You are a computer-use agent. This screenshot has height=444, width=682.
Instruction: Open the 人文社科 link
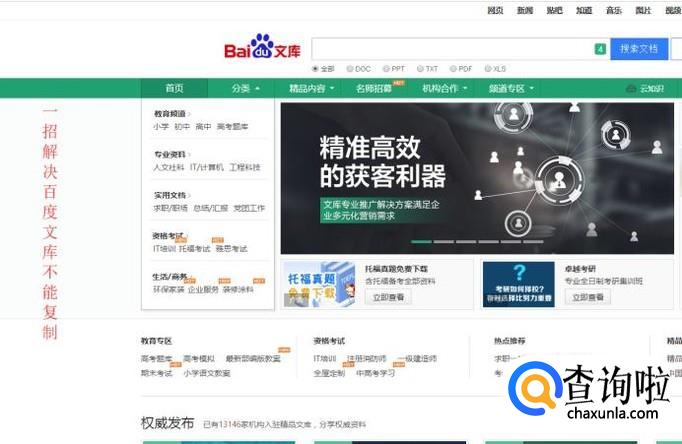pyautogui.click(x=169, y=167)
